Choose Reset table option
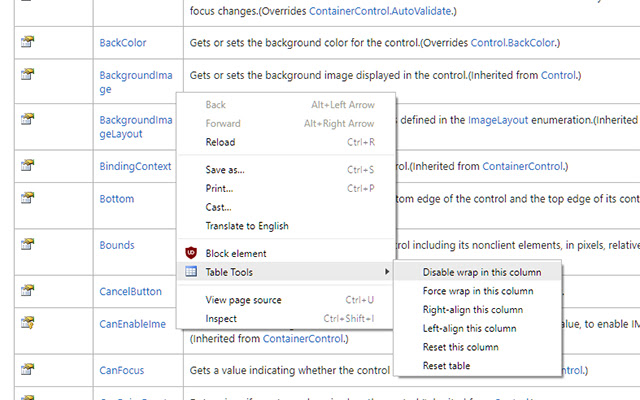The width and height of the screenshot is (640, 400). click(x=445, y=366)
